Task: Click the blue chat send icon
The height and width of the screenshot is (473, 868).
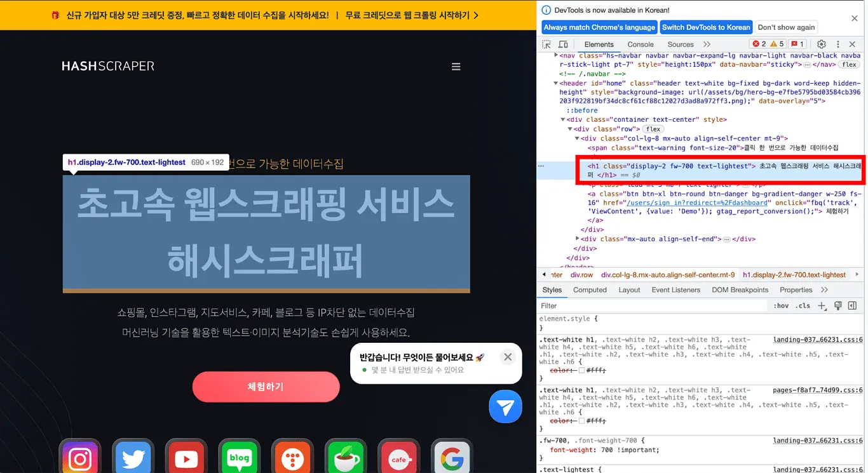Action: [505, 406]
